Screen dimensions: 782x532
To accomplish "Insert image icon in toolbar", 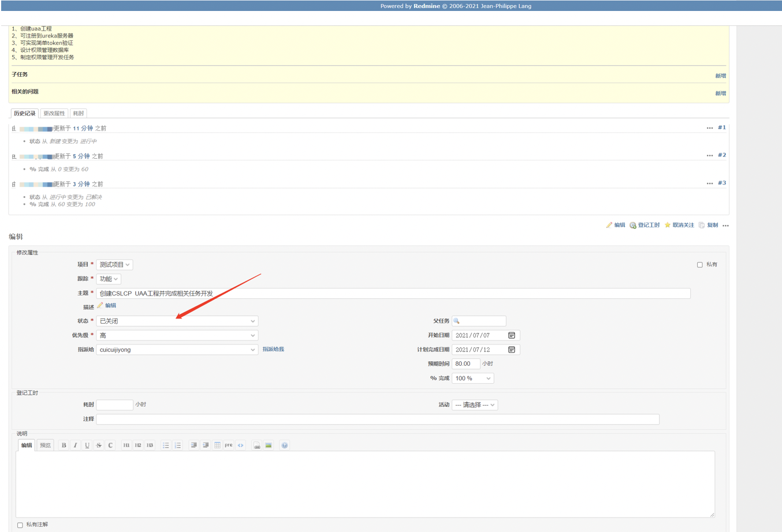I will pyautogui.click(x=269, y=445).
